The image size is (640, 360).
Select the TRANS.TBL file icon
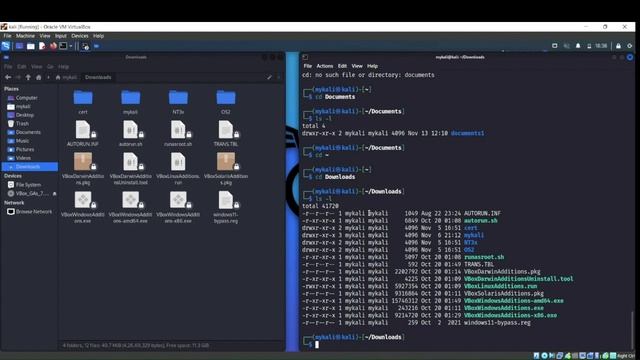point(226,130)
